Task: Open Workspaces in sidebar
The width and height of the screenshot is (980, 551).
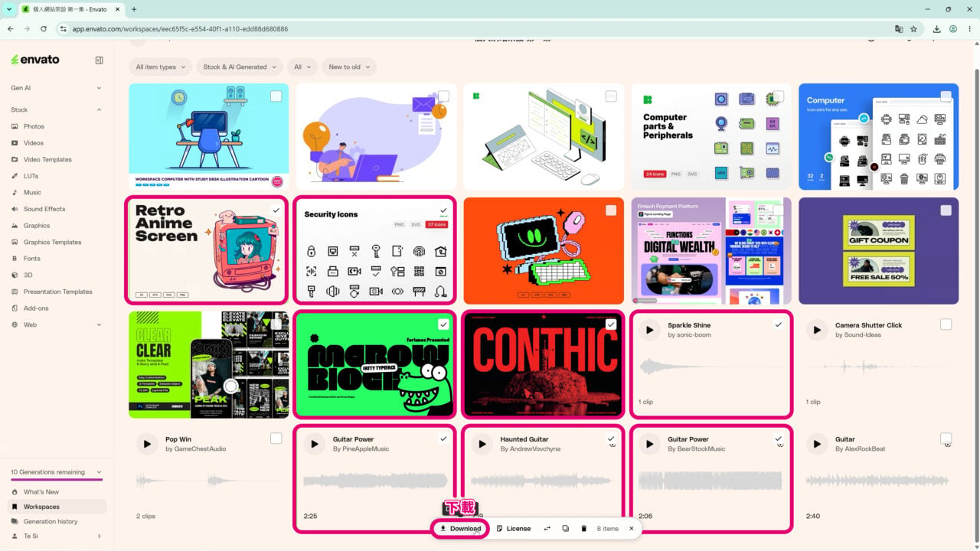Action: pos(57,507)
